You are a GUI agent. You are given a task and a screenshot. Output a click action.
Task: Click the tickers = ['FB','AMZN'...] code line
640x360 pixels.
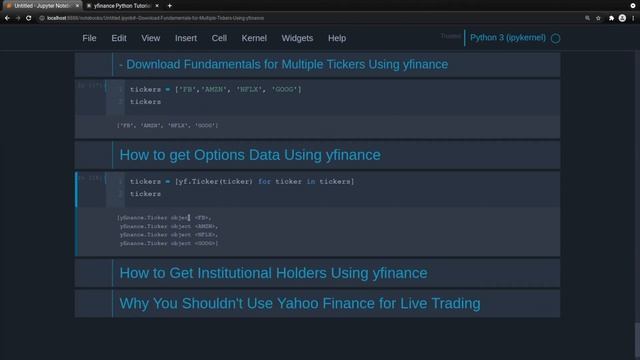coord(216,89)
